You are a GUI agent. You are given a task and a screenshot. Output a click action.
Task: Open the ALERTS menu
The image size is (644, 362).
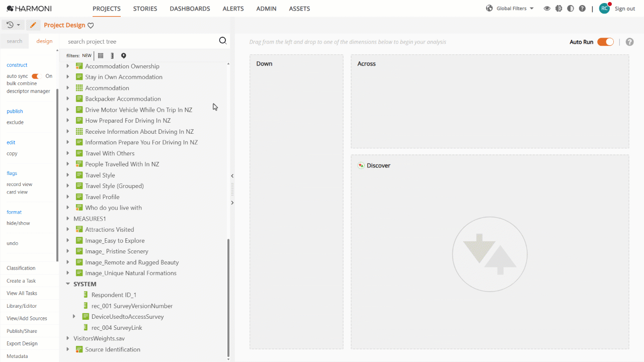click(x=233, y=9)
